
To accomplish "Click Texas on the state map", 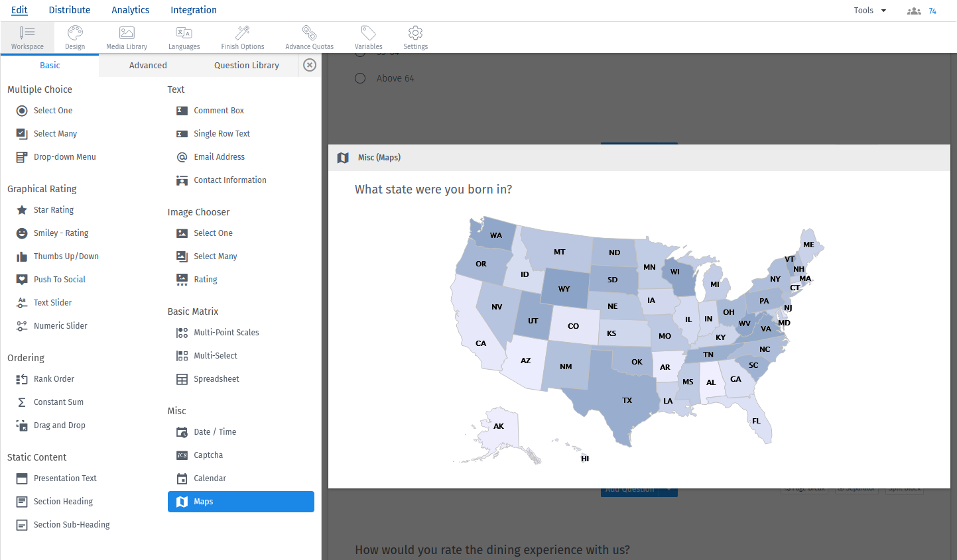I will (626, 400).
